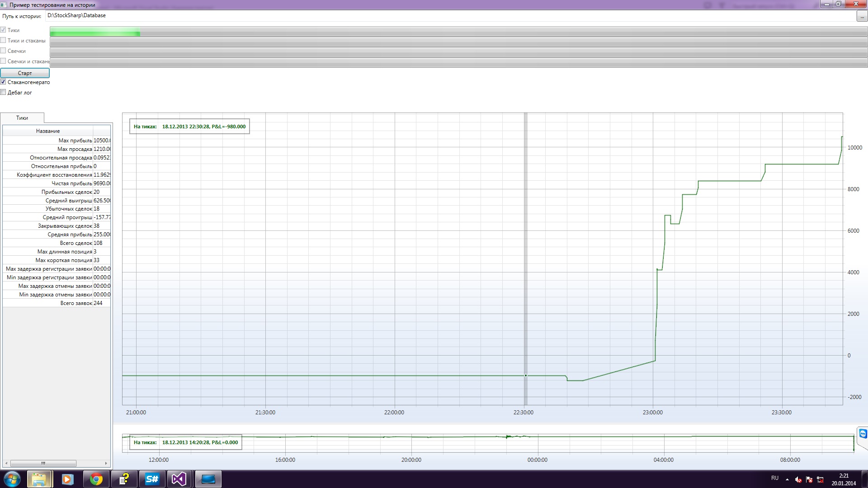Click the browse button for history path
Image resolution: width=868 pixels, height=488 pixels.
click(x=862, y=16)
